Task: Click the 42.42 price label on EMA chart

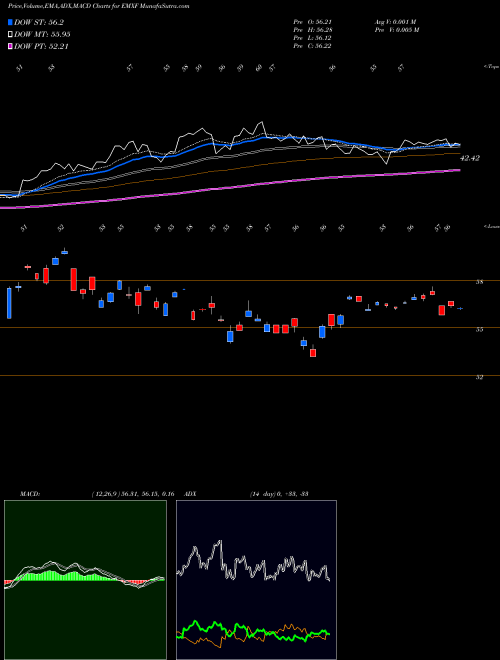Action: pyautogui.click(x=470, y=158)
